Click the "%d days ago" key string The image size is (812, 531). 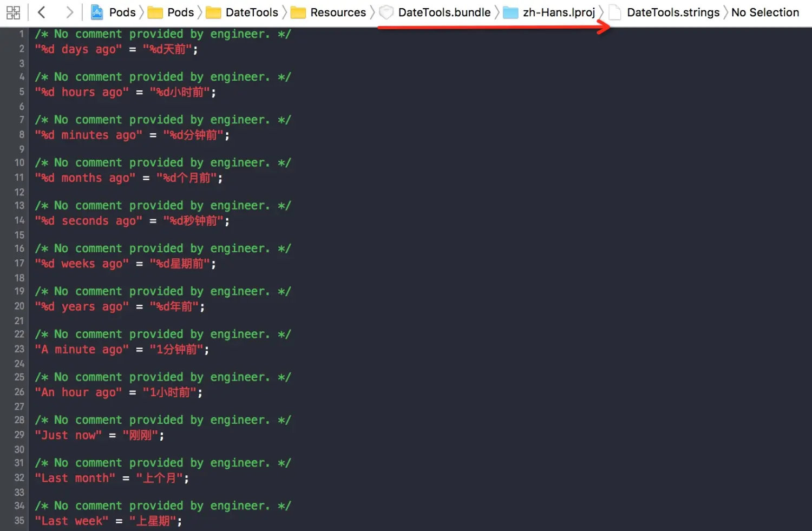[x=78, y=49]
